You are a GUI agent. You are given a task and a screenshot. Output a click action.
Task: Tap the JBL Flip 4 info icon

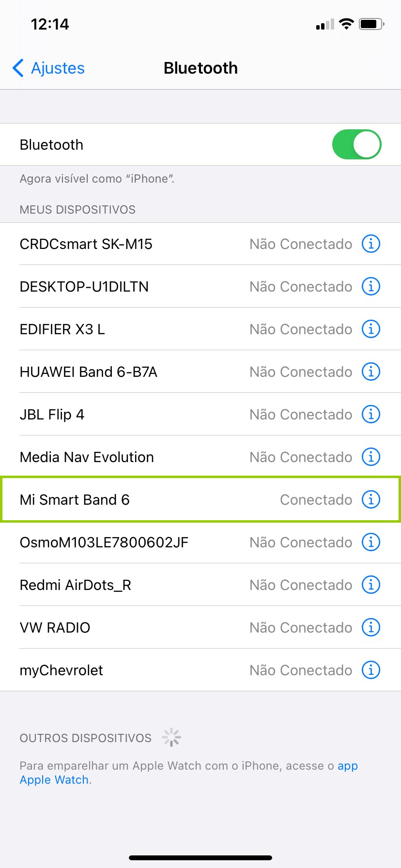(371, 414)
